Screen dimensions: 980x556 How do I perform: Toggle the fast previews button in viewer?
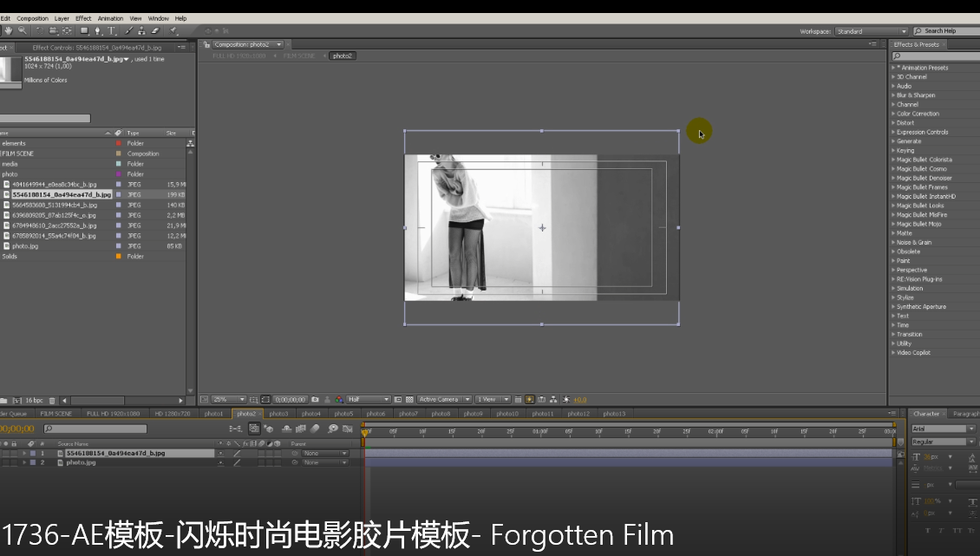pos(529,400)
